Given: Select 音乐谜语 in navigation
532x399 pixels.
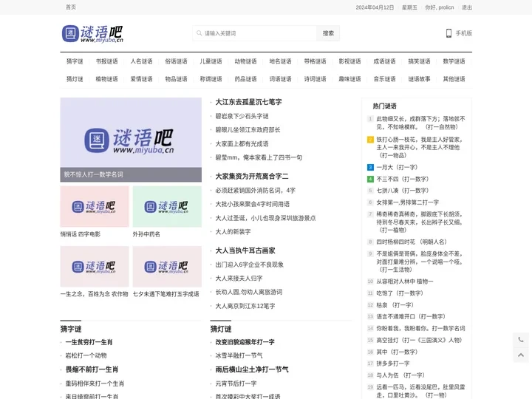Looking at the screenshot, I should (384, 79).
